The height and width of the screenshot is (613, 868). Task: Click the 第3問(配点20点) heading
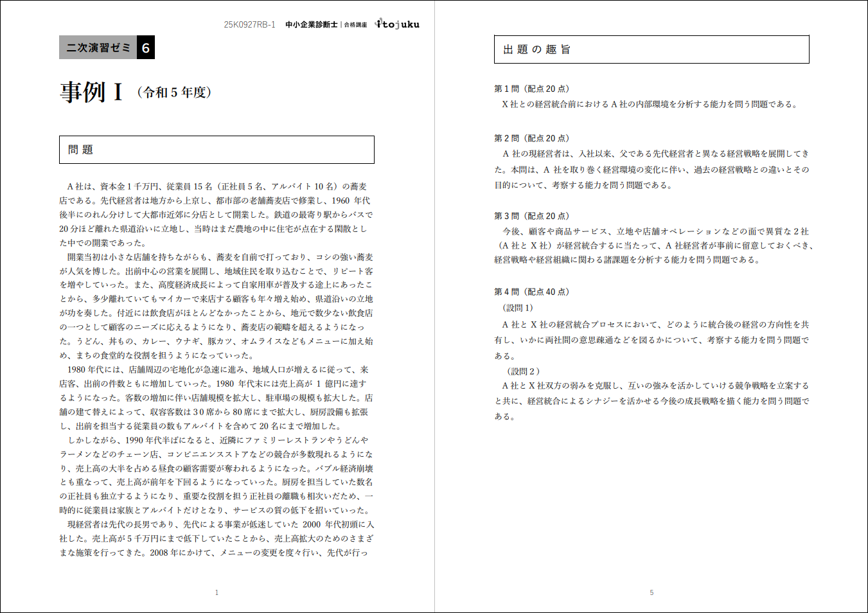click(x=531, y=216)
